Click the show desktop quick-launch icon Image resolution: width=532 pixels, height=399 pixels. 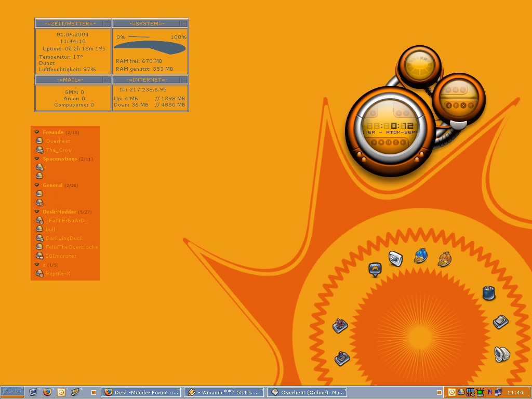pos(33,392)
